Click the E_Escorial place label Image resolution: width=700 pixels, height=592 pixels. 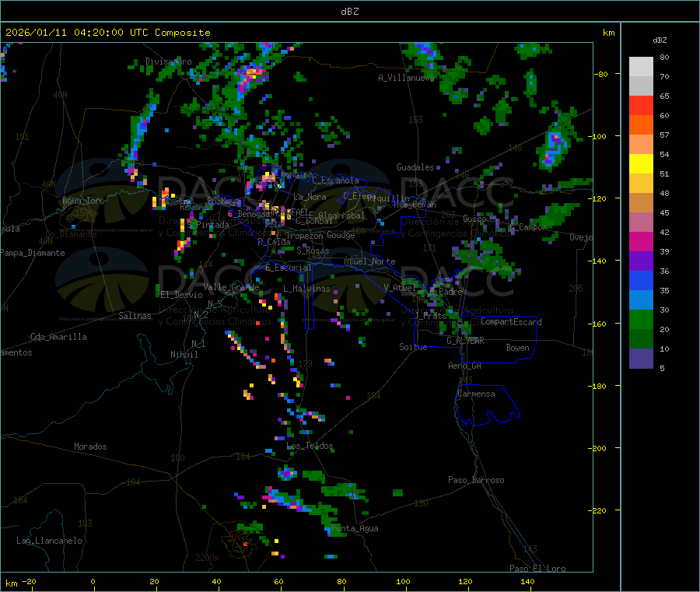(289, 268)
